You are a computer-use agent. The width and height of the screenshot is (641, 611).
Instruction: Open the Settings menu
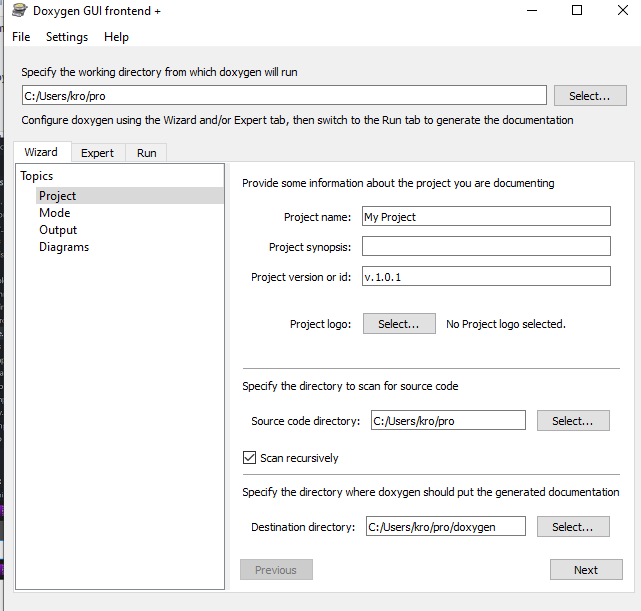67,37
